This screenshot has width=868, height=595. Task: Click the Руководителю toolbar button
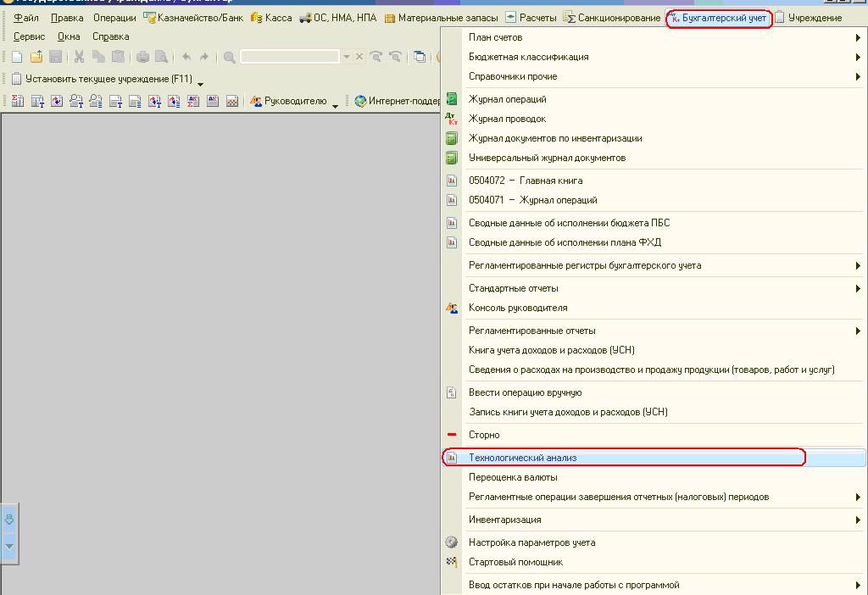(288, 102)
